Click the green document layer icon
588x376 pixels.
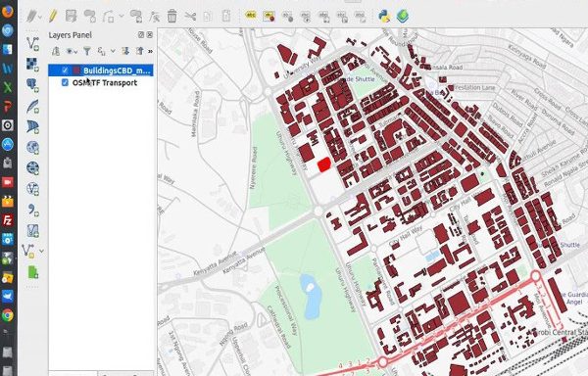pos(32,272)
